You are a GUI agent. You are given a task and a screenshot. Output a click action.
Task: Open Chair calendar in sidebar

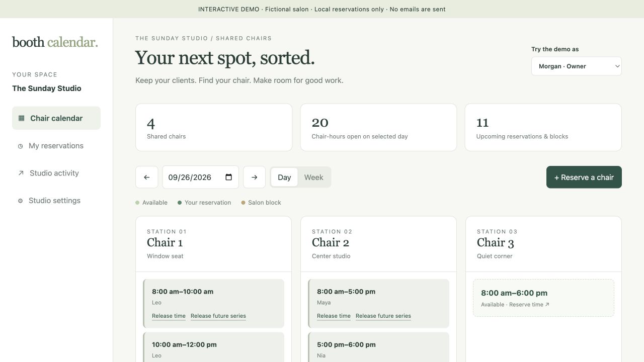56,118
